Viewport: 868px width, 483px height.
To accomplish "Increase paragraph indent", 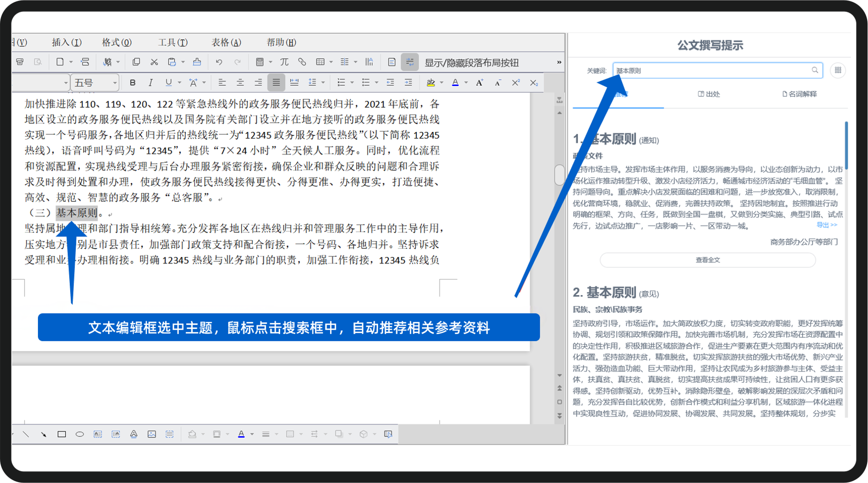I will point(408,83).
